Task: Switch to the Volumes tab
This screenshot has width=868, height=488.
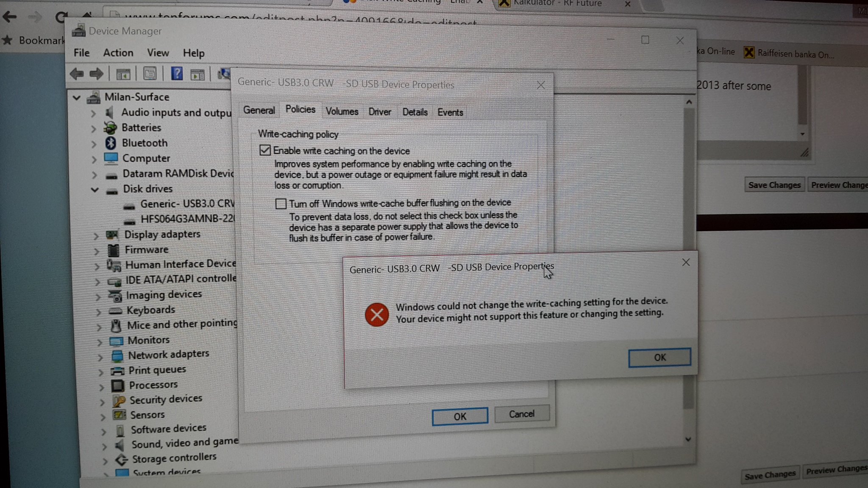Action: click(341, 111)
